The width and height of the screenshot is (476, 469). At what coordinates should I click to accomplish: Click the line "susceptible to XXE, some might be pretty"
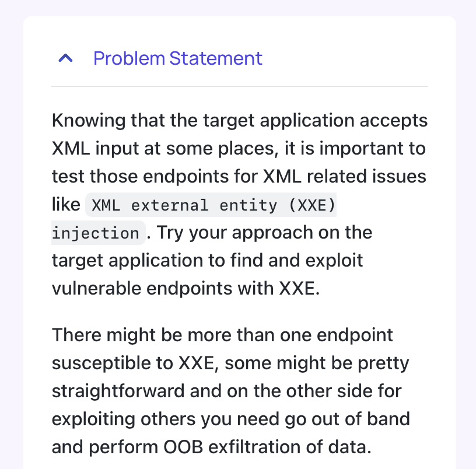tap(230, 363)
